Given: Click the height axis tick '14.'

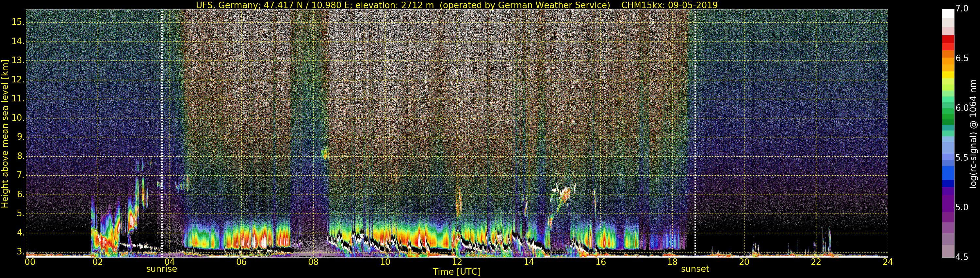Looking at the screenshot, I should coord(18,41).
